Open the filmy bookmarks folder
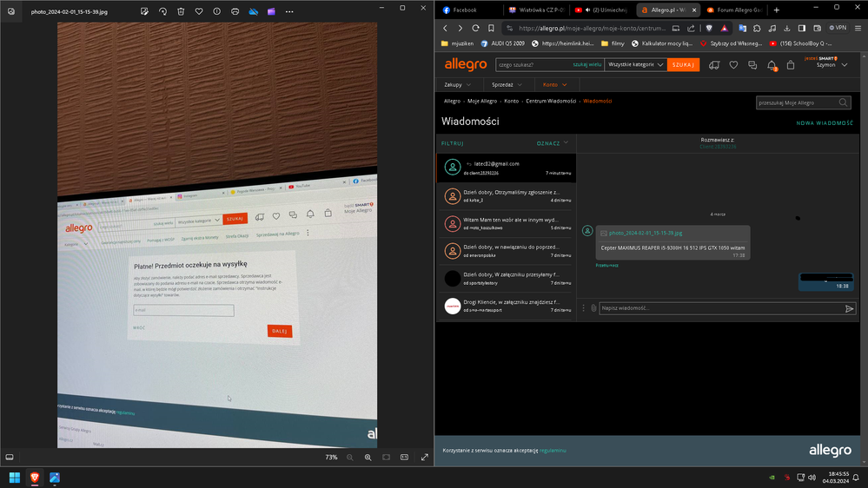Viewport: 868px width, 488px height. [x=613, y=43]
